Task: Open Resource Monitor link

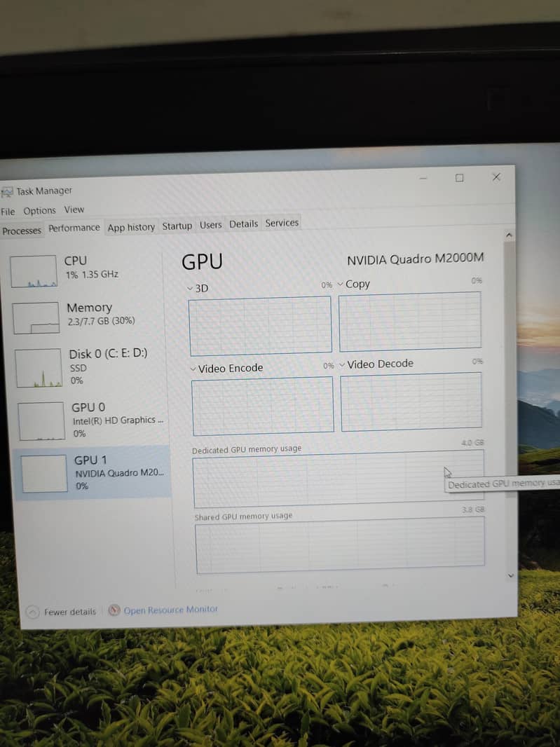Action: click(x=170, y=610)
